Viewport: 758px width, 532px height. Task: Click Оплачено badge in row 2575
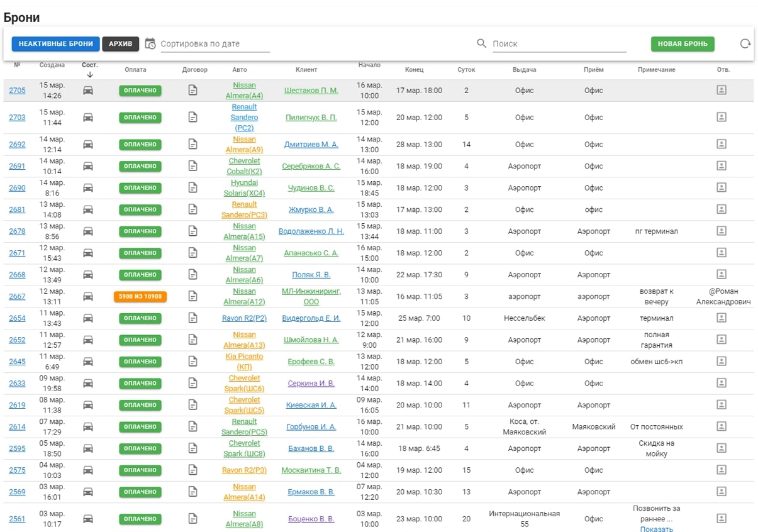(140, 470)
